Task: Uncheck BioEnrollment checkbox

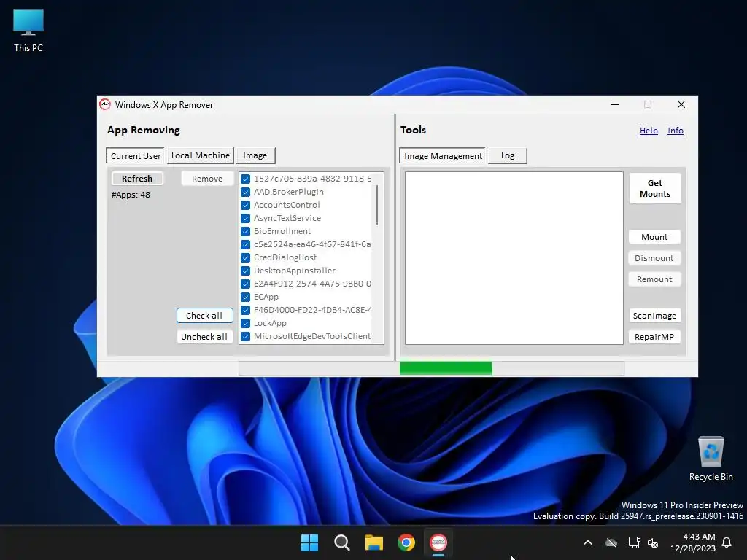Action: click(245, 231)
